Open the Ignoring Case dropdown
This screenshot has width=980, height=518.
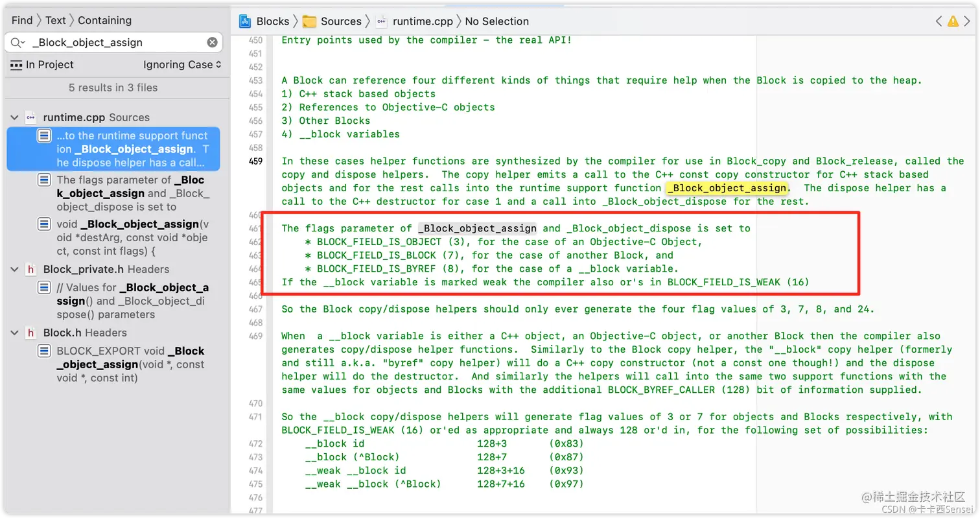182,65
